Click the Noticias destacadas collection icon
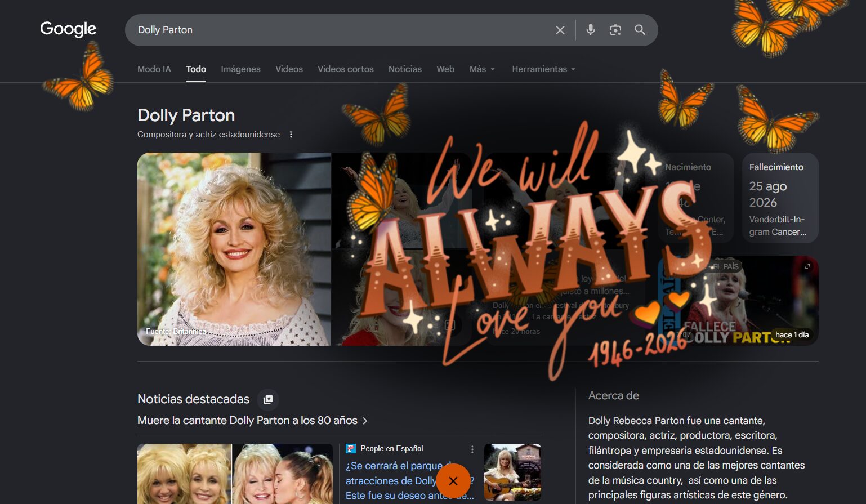 point(268,399)
